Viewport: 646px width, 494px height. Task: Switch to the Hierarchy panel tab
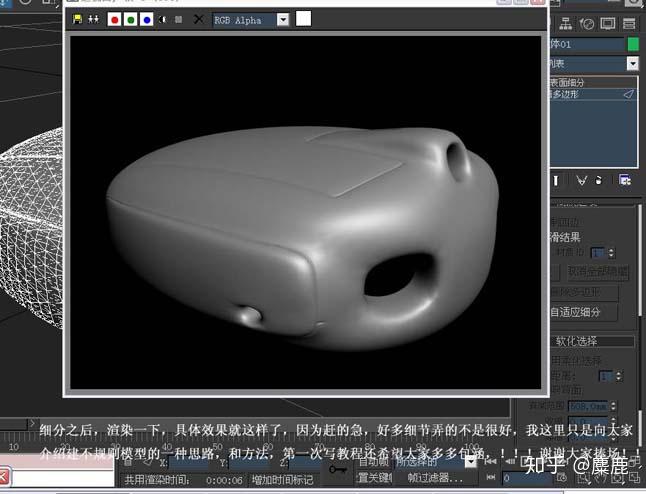pyautogui.click(x=568, y=23)
